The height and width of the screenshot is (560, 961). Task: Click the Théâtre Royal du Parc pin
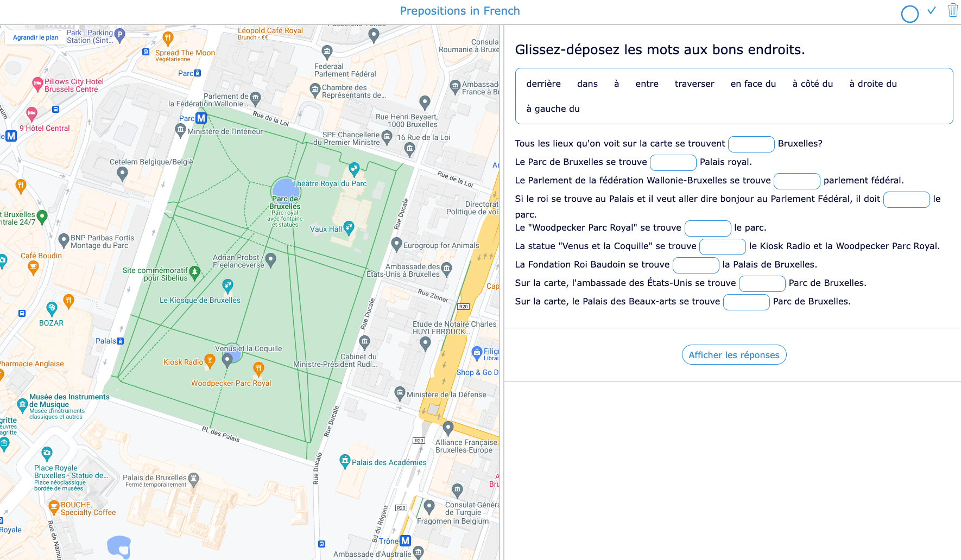point(354,169)
